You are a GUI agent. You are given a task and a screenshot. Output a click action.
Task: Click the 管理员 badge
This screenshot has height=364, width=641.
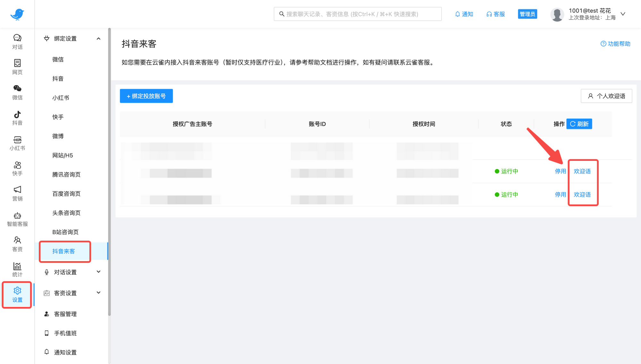(527, 14)
